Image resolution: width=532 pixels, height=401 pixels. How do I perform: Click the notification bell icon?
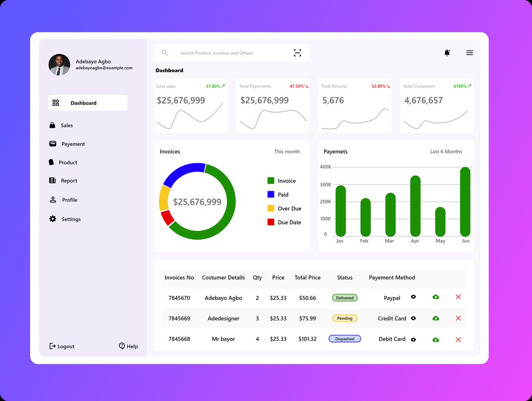coord(447,52)
